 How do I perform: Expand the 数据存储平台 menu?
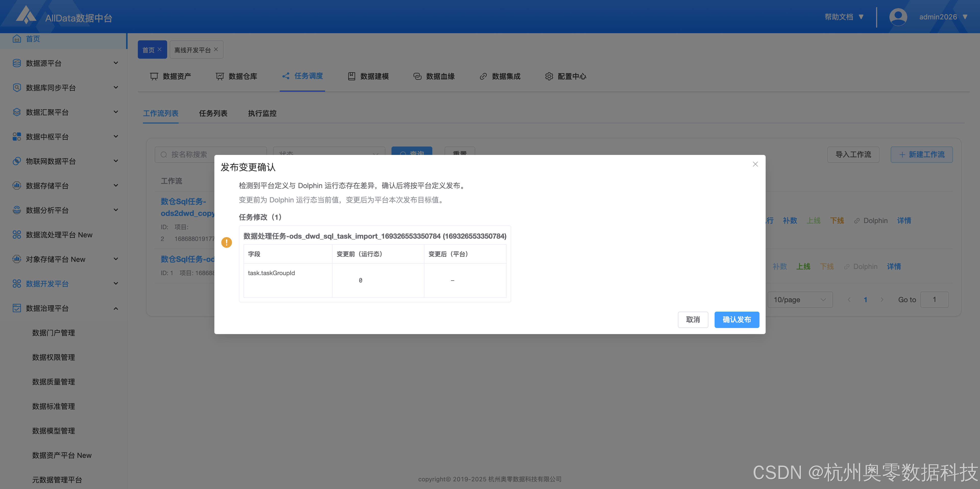[116, 186]
